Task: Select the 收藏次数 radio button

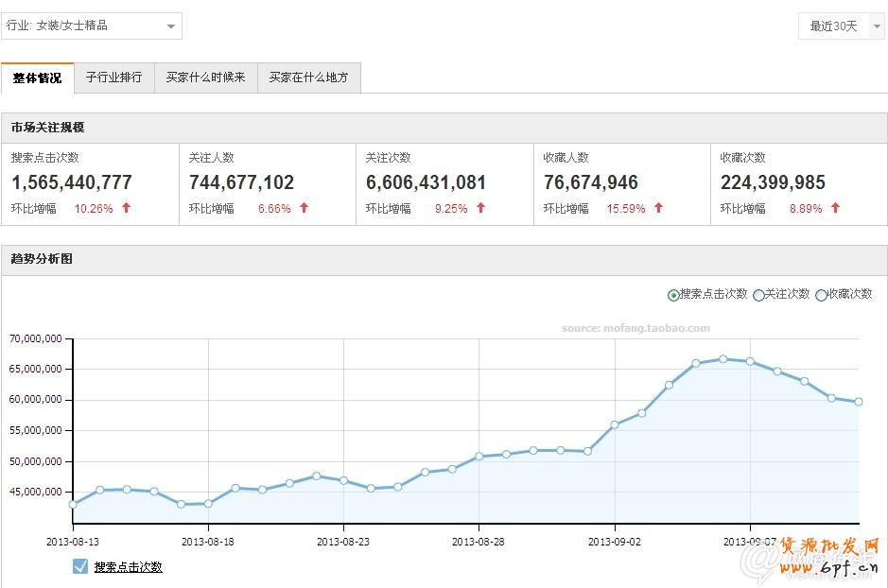Action: coord(821,295)
